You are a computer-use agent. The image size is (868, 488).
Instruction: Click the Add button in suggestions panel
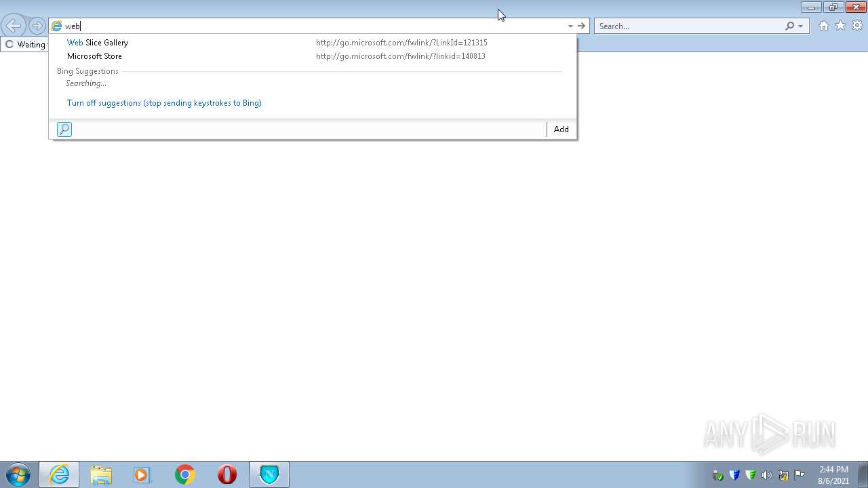(561, 129)
